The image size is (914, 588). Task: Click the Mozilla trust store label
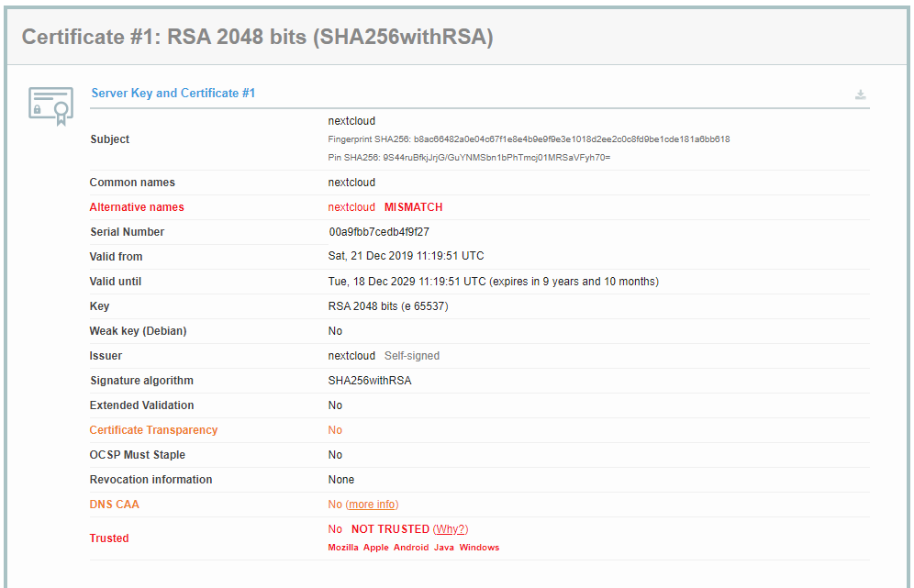[343, 548]
